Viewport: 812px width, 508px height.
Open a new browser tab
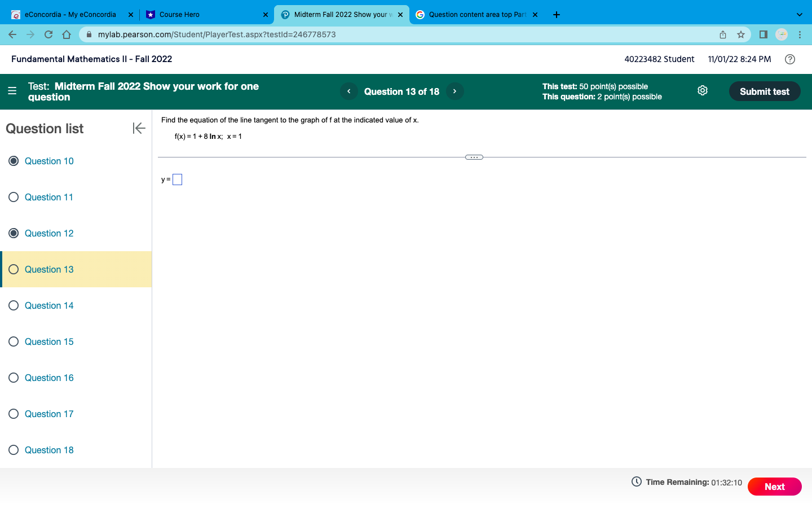click(557, 15)
